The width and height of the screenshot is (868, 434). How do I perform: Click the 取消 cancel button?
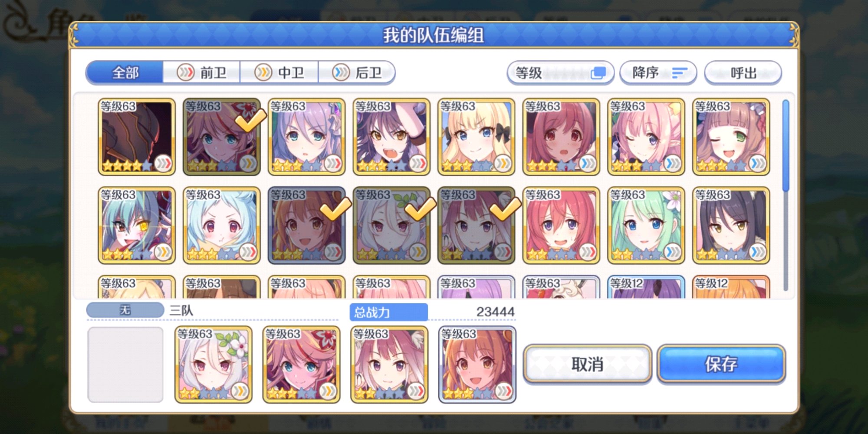[587, 364]
